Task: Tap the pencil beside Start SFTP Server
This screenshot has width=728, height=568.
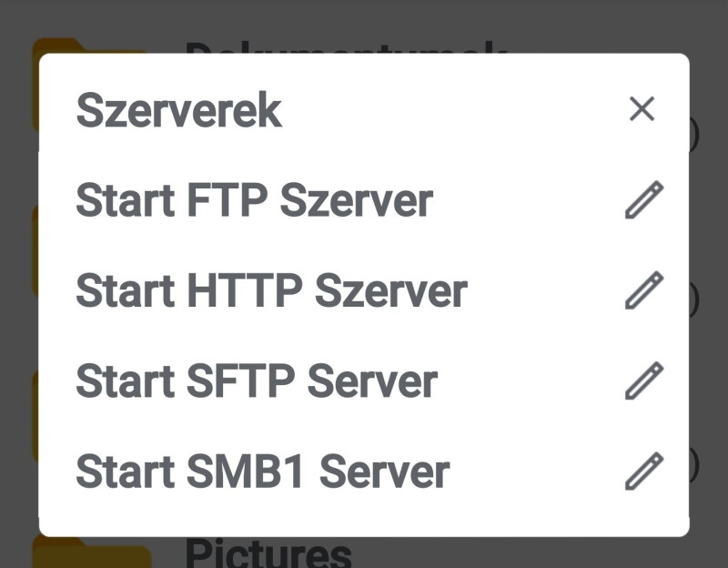Action: coord(644,380)
